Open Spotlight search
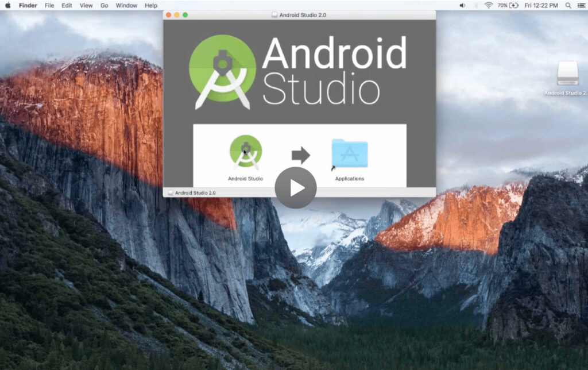The width and height of the screenshot is (588, 370). 568,5
